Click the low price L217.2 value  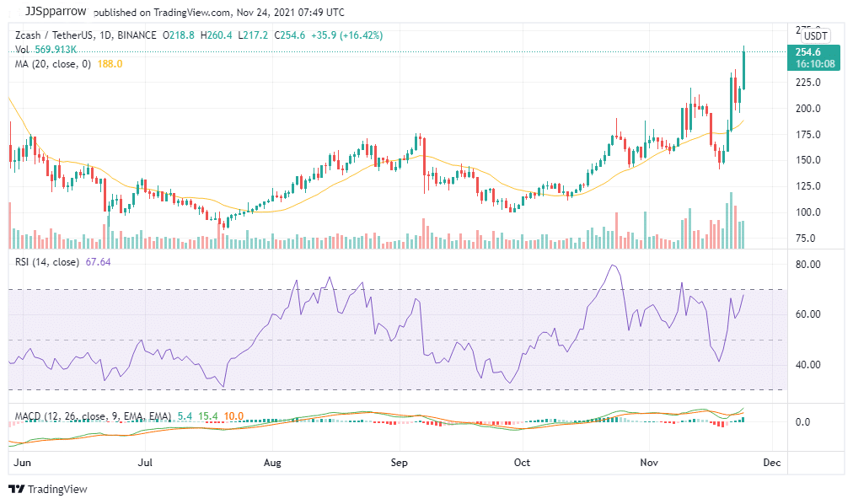(253, 35)
